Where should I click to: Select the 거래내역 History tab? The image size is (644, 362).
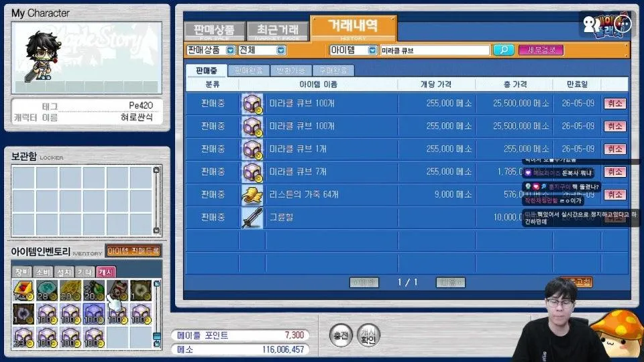point(354,28)
